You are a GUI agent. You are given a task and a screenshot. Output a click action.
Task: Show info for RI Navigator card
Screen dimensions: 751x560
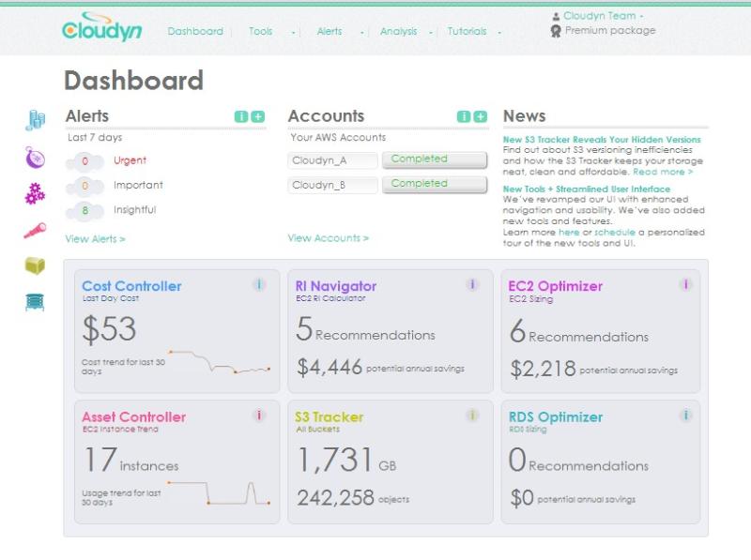(x=472, y=285)
